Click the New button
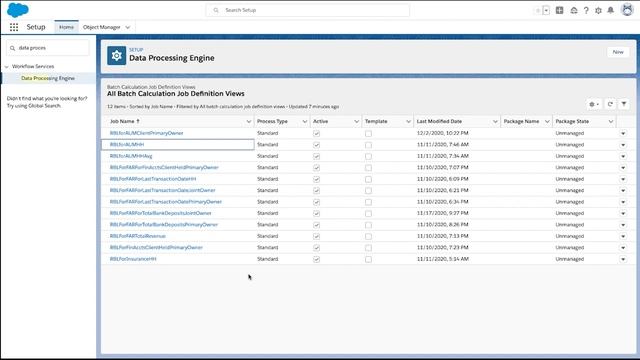This screenshot has width=640, height=360. [x=618, y=52]
